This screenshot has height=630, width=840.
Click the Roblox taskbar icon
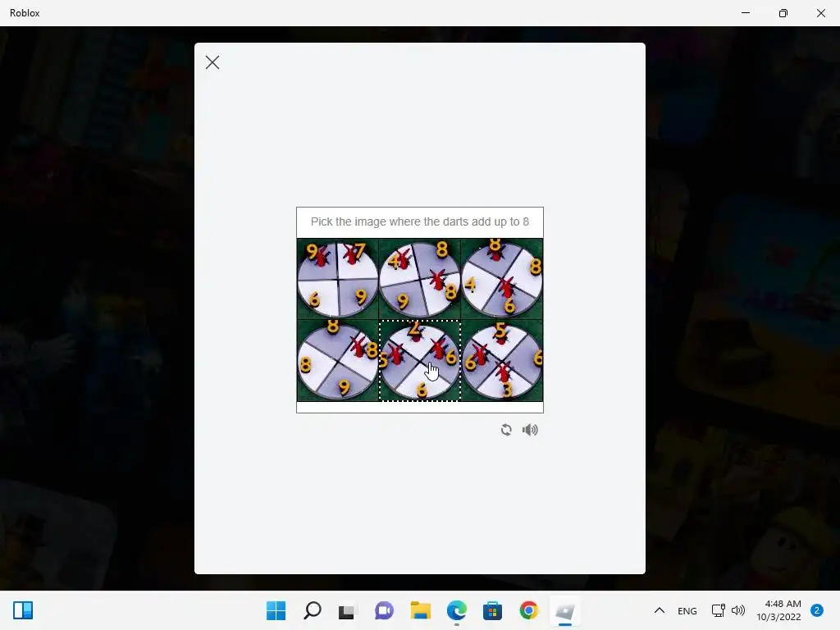pyautogui.click(x=564, y=610)
